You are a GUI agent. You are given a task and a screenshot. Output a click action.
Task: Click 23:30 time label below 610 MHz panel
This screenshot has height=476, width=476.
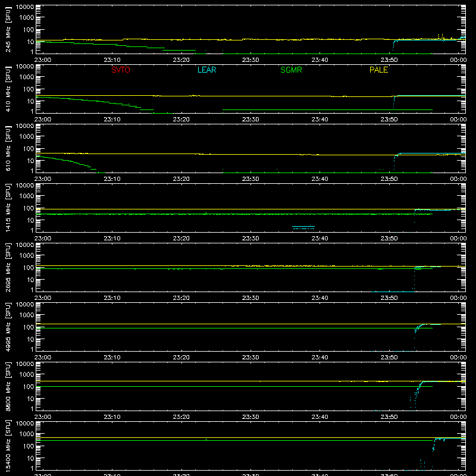(250, 179)
